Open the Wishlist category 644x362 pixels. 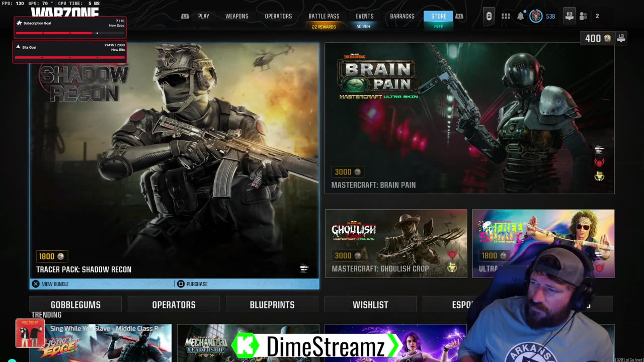point(370,305)
